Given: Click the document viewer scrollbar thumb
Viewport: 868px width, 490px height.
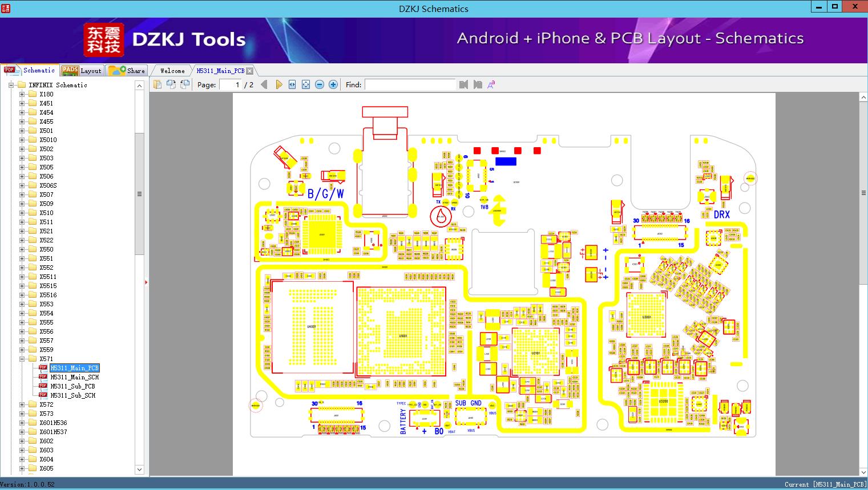Looking at the screenshot, I should point(863,193).
